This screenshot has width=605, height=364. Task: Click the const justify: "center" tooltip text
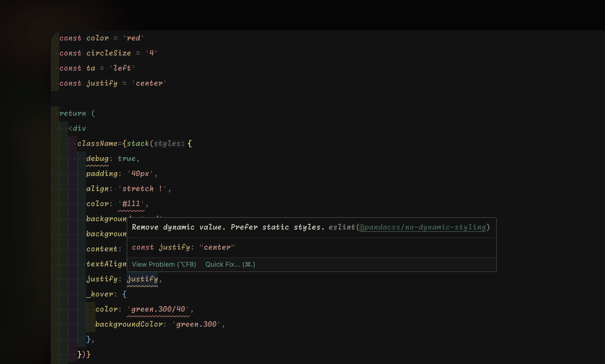click(x=183, y=247)
